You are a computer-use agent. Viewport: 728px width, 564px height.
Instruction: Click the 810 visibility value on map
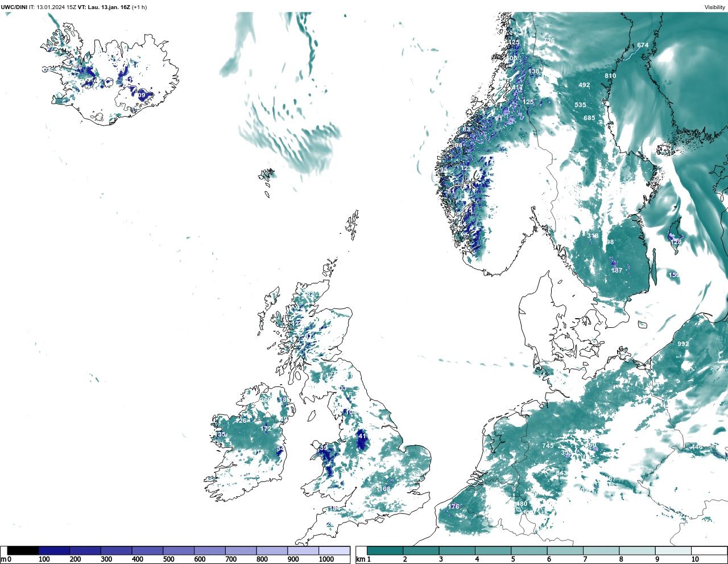point(610,76)
